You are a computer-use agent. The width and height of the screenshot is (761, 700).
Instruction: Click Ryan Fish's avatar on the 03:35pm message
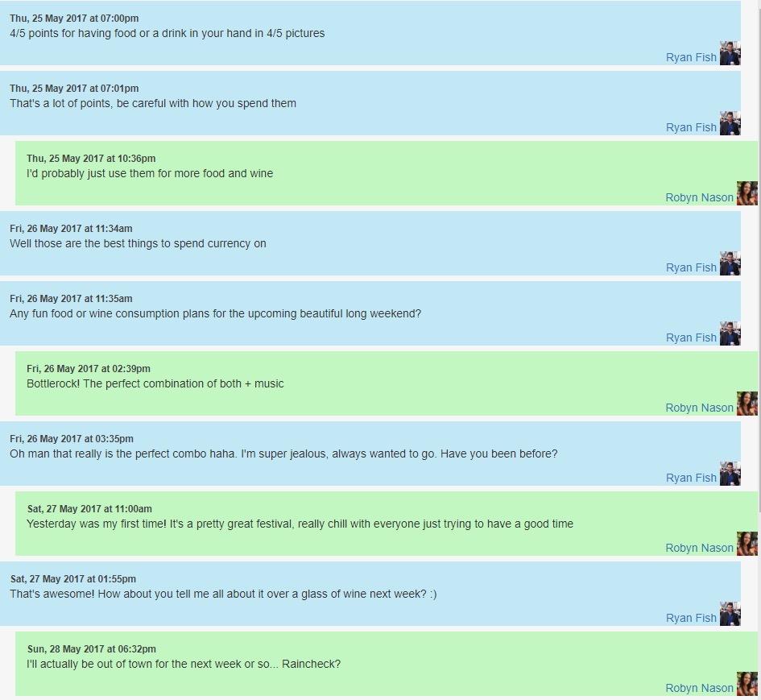point(730,474)
